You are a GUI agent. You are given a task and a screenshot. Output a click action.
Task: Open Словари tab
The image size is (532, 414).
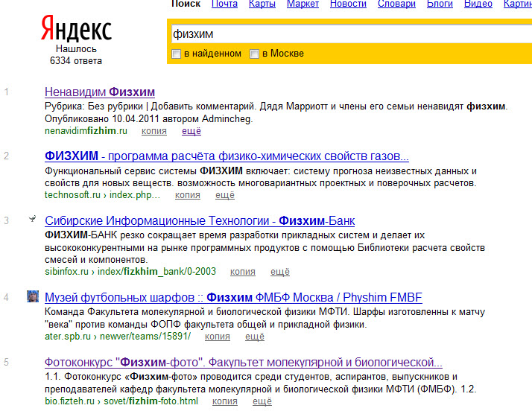pos(396,4)
